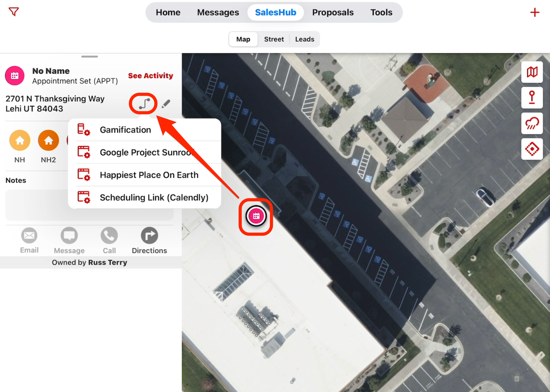Switch to the Leads view segment
Screen dimensions: 550x392
point(305,39)
